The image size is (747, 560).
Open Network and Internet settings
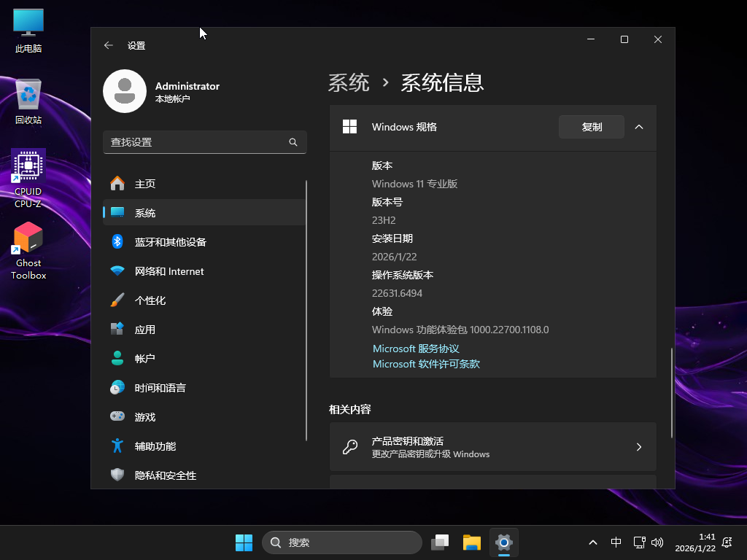tap(169, 271)
